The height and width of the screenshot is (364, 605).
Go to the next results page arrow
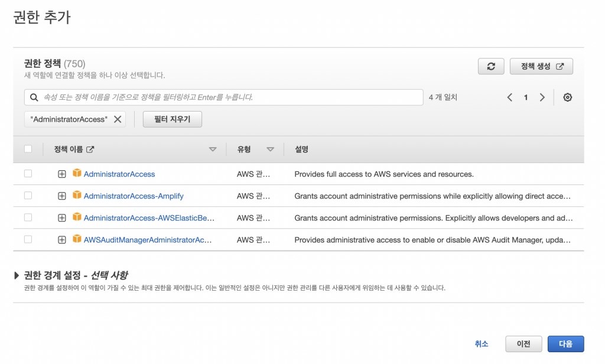[x=542, y=97]
